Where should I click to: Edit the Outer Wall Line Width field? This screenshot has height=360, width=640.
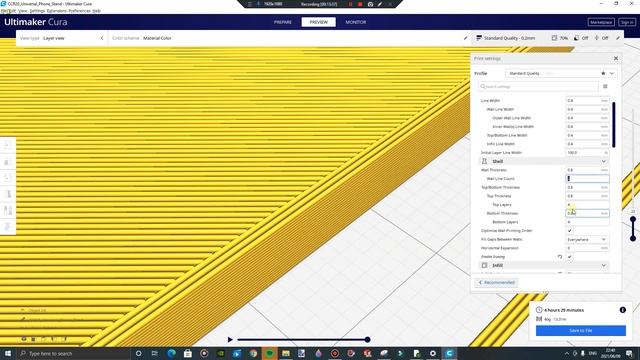[587, 118]
